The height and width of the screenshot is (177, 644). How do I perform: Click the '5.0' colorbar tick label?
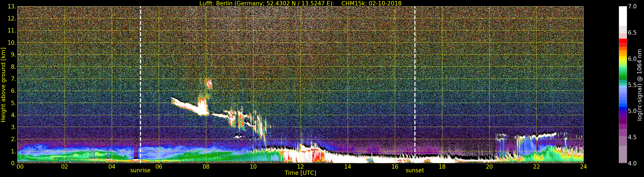pyautogui.click(x=632, y=111)
